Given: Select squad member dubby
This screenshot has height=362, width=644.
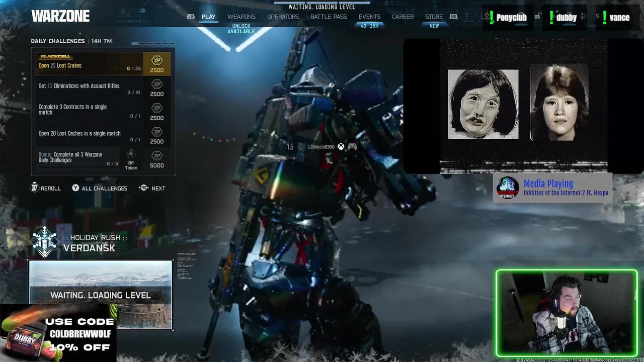Looking at the screenshot, I should click(567, 17).
